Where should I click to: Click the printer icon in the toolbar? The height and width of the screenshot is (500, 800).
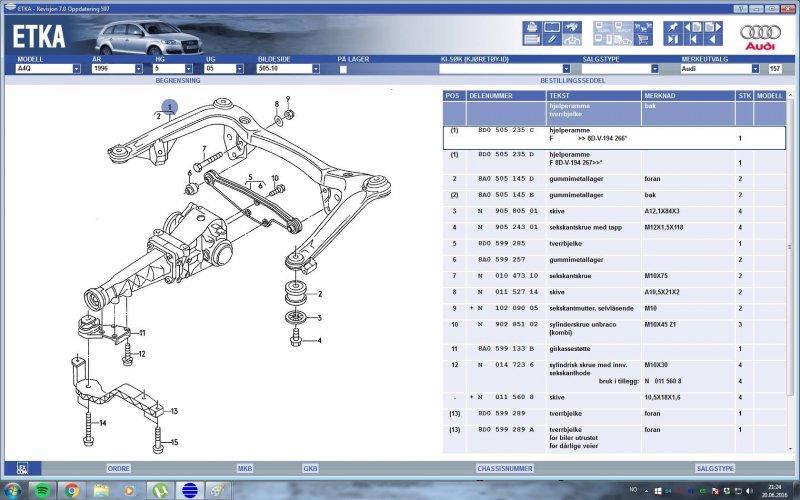532,27
